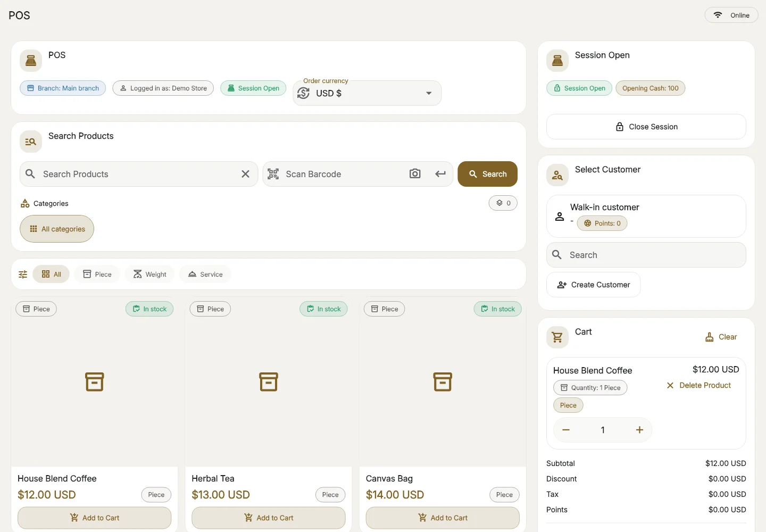Image resolution: width=766 pixels, height=532 pixels.
Task: Clear the product search field with X
Action: coord(245,174)
